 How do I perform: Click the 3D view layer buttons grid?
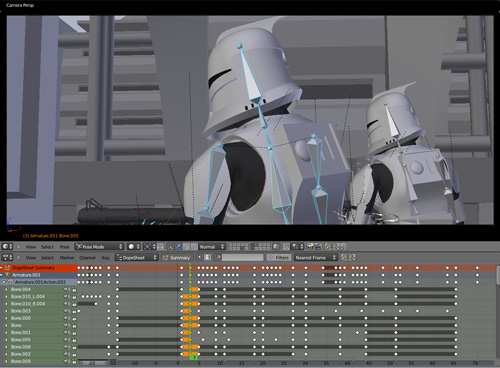pos(249,247)
